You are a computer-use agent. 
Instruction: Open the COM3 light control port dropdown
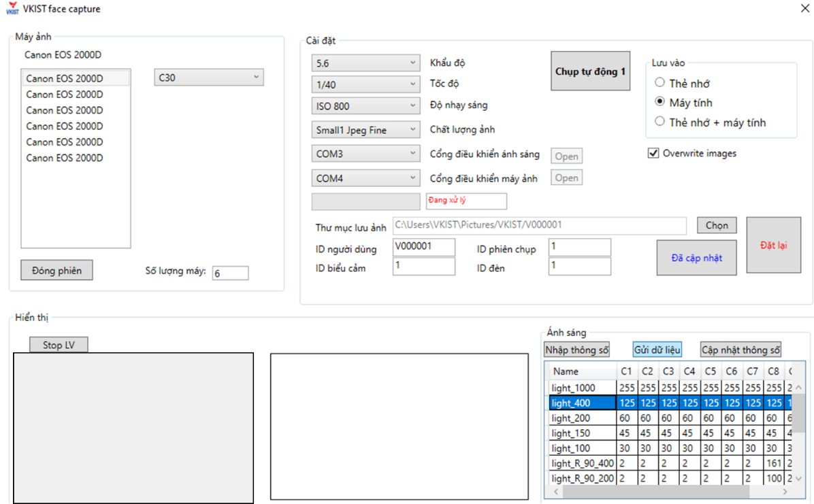pyautogui.click(x=365, y=154)
